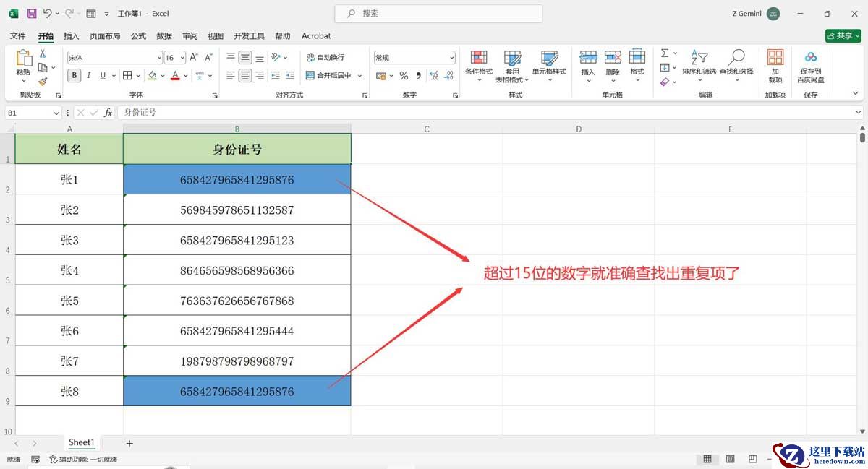
Task: Click the Paste clipboard icon
Action: coord(23,59)
